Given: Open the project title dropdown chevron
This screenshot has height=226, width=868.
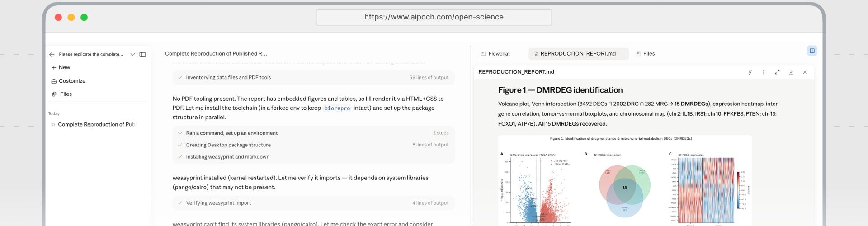Looking at the screenshot, I should [x=132, y=54].
